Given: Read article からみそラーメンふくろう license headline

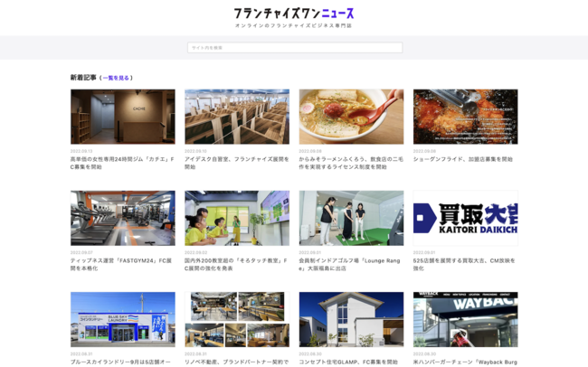Looking at the screenshot, I should click(x=351, y=163).
